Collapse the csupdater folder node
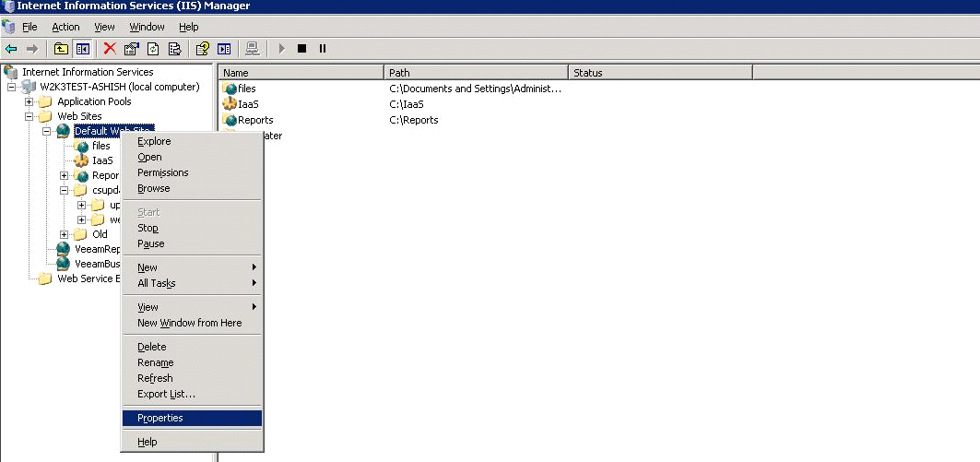Screen dimensions: 980x462 (x=64, y=190)
